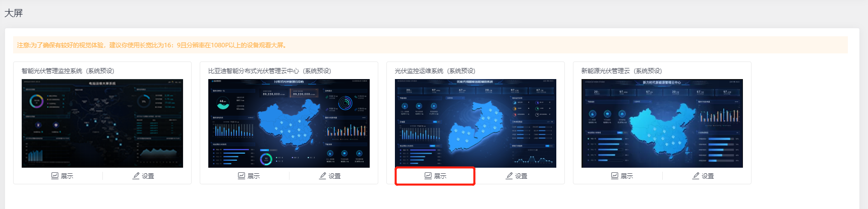
Task: Select the 新能源光伏管理云 preview image
Action: click(662, 123)
